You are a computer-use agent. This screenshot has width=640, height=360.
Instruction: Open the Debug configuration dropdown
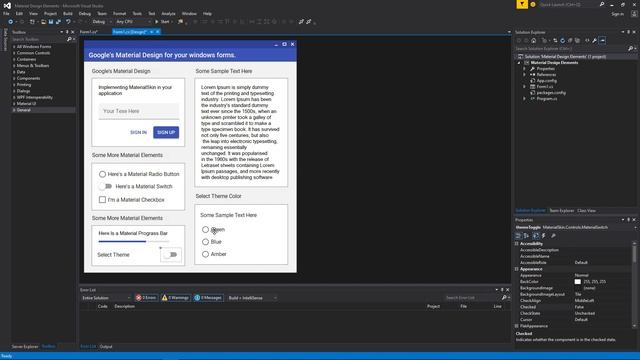[101, 22]
